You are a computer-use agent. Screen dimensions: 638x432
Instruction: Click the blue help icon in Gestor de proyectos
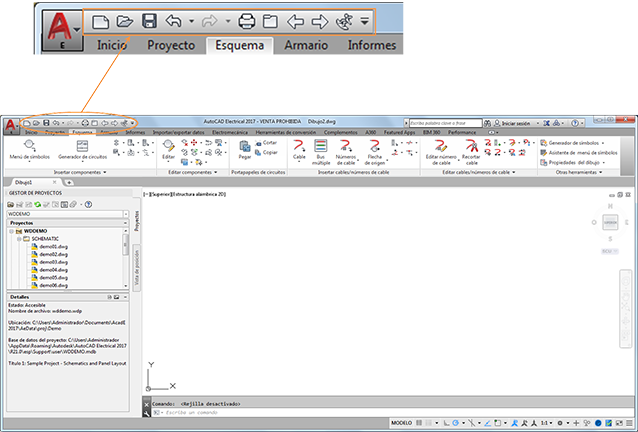pyautogui.click(x=88, y=205)
